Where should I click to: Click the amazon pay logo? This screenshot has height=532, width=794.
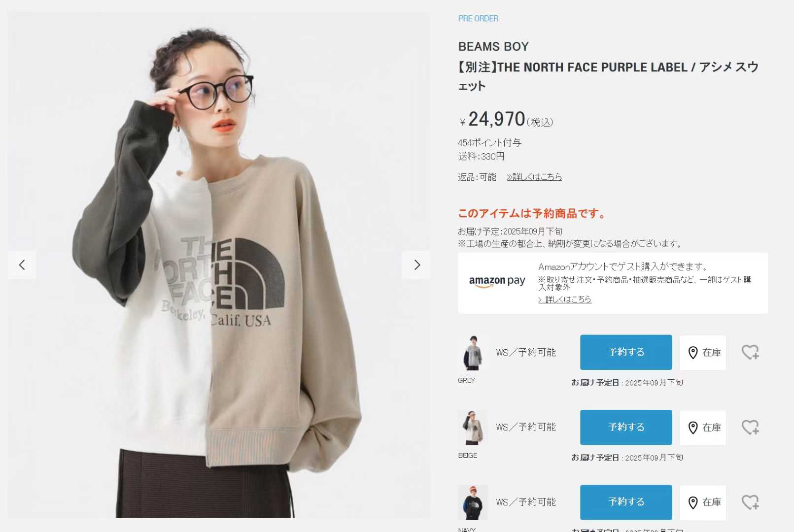click(497, 281)
